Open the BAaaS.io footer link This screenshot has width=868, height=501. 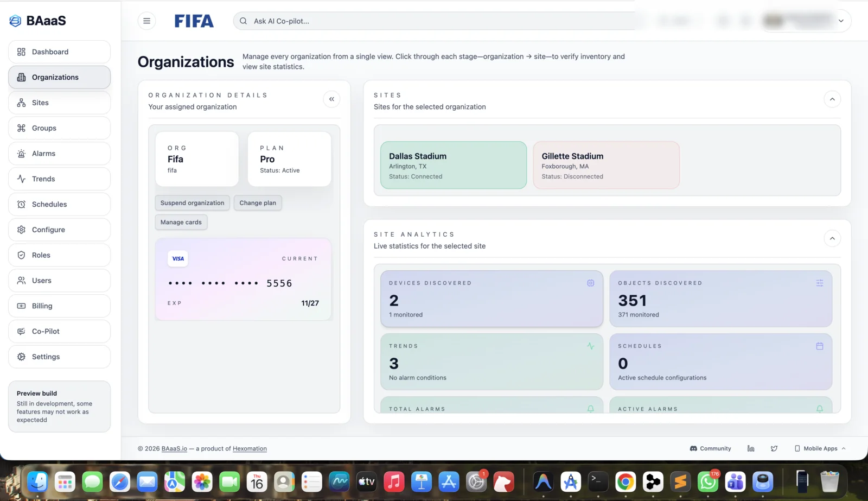pyautogui.click(x=174, y=449)
